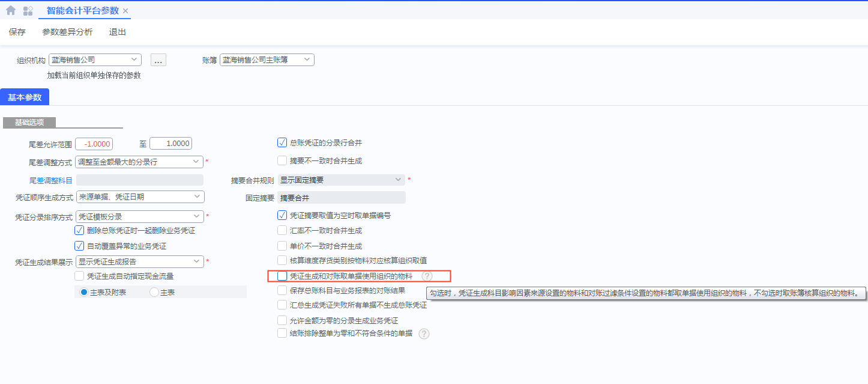Image resolution: width=868 pixels, height=384 pixels.
Task: Show help for 凭证生成和对账取单据使用组织的物料
Action: pos(427,276)
